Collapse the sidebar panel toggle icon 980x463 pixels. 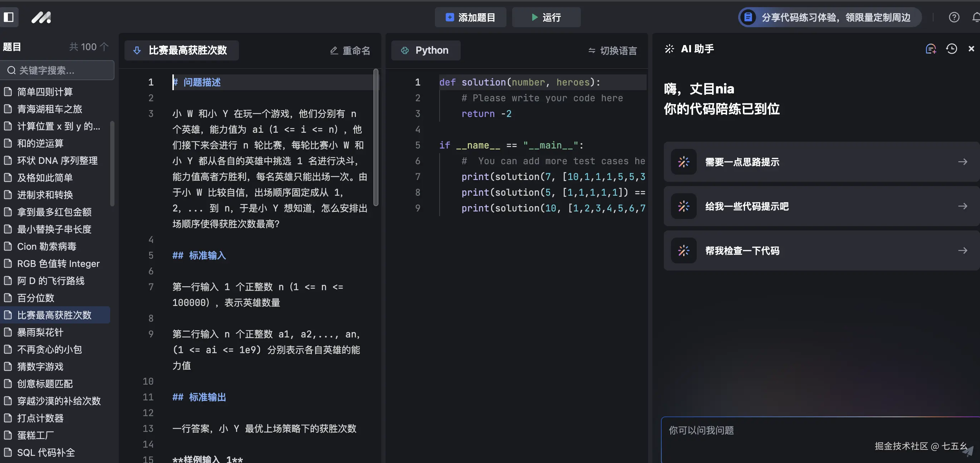[10, 17]
